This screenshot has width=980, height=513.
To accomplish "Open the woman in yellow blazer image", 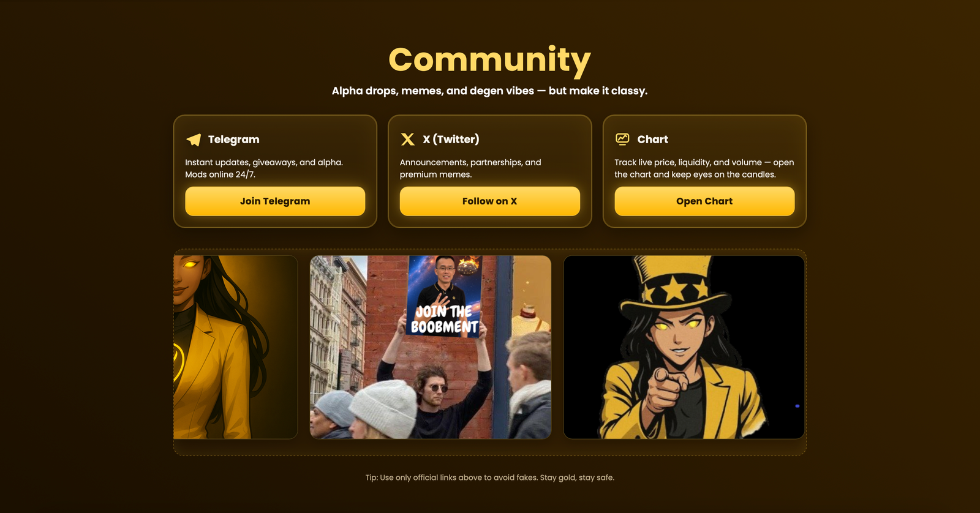I will (x=235, y=347).
